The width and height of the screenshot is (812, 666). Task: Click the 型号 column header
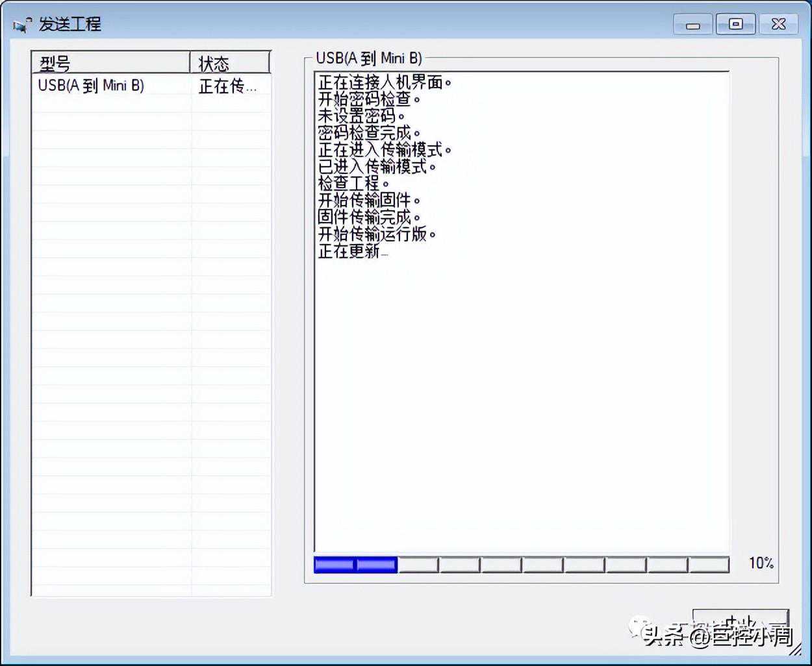[110, 63]
